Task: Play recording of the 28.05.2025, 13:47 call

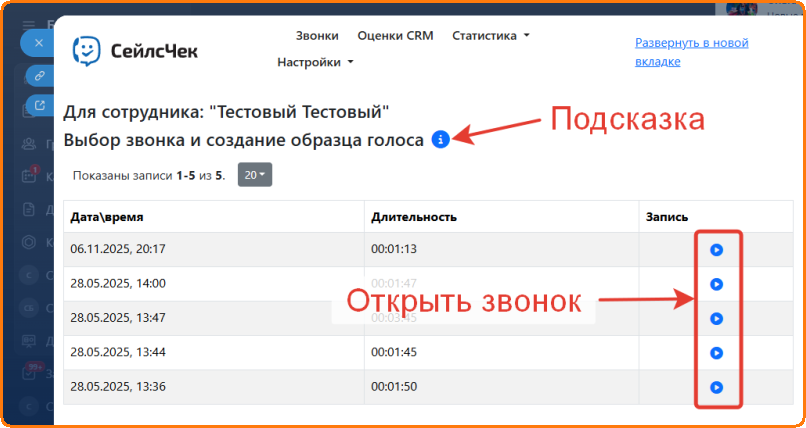Action: pos(716,318)
